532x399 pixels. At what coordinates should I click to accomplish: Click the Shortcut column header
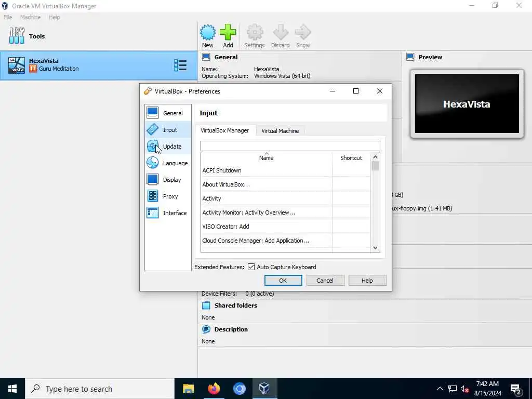click(351, 158)
